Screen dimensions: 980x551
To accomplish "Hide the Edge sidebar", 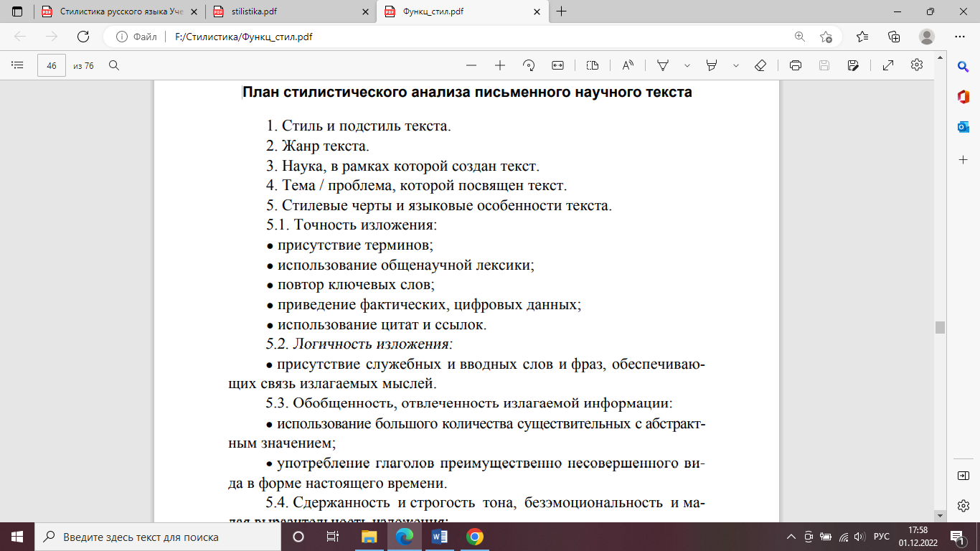I will click(x=963, y=476).
